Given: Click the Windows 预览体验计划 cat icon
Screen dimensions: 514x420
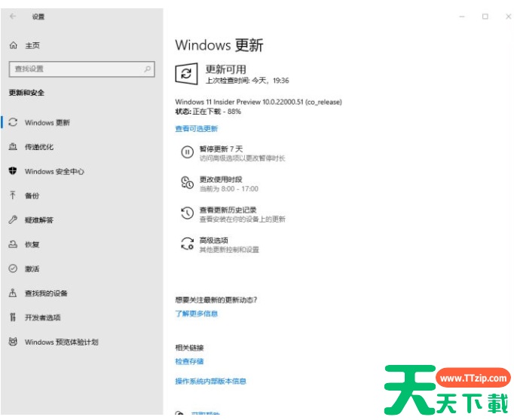Looking at the screenshot, I should (13, 342).
